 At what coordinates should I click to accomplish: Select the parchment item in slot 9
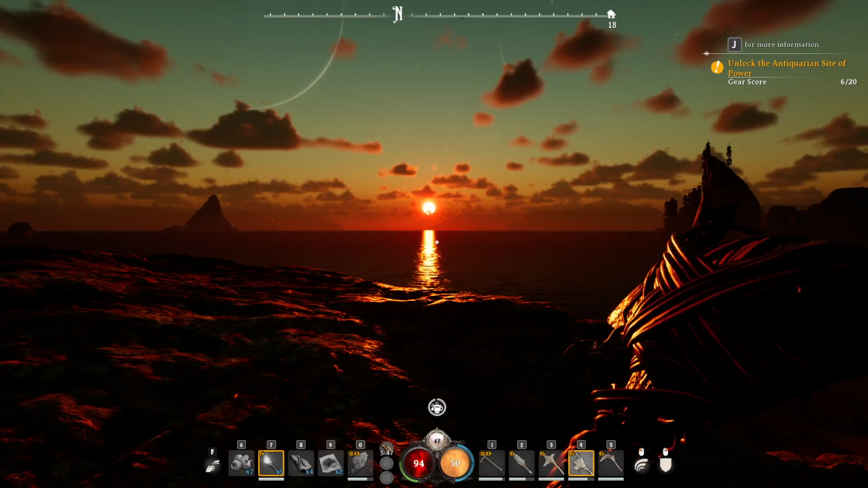coord(330,463)
